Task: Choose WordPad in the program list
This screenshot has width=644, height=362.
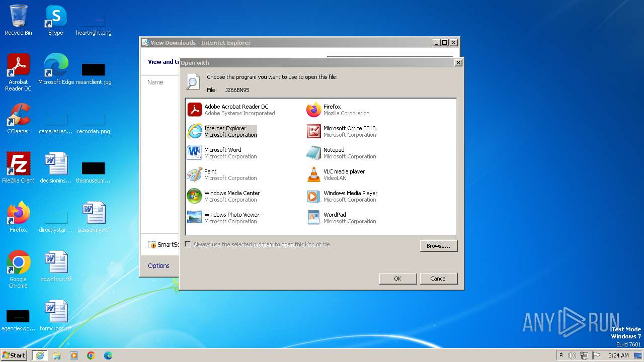Action: pos(342,218)
